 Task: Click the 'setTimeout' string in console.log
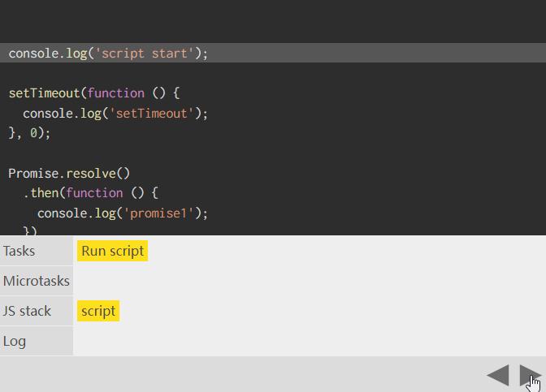click(152, 114)
